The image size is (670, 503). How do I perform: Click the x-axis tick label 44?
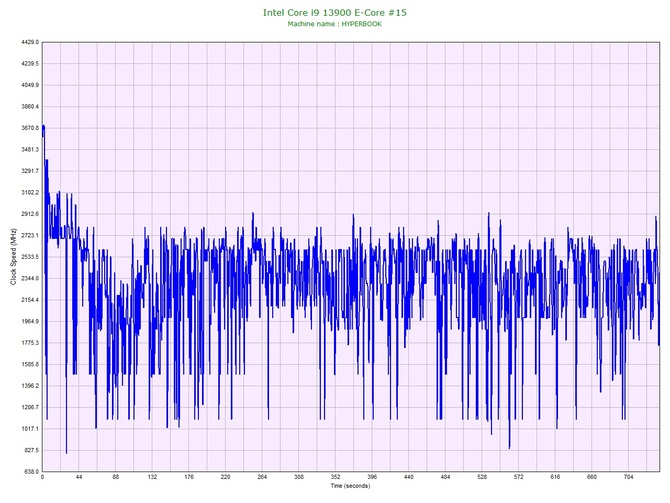79,477
